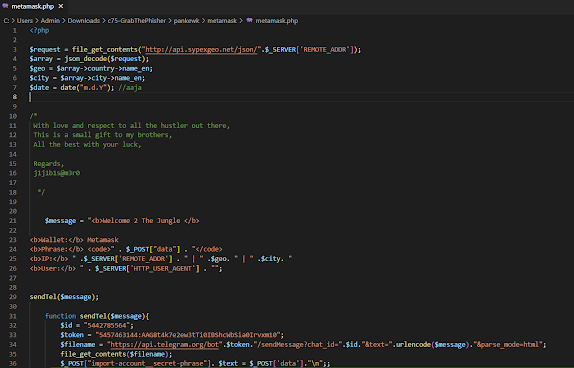Click the 'IP:' REMOTE_ADDR line
The image size is (574, 368).
point(161,259)
